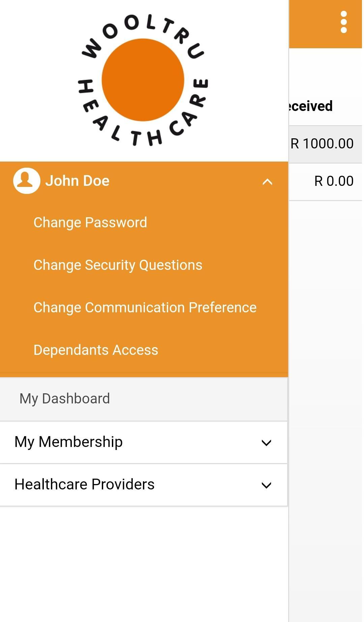Click the Wooltru Healthcare logo
Image resolution: width=364 pixels, height=622 pixels.
[143, 80]
